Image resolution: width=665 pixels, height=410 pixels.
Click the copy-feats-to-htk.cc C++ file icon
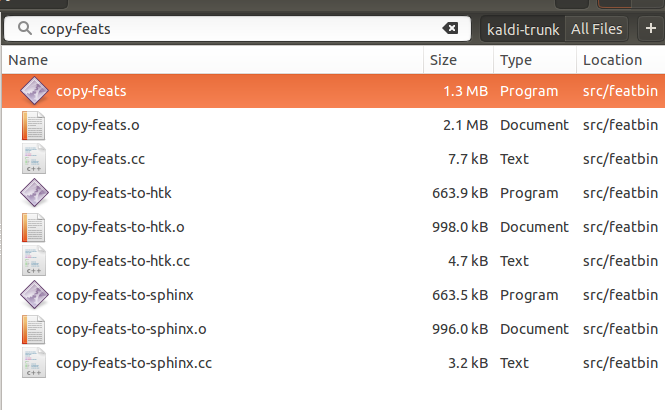click(x=34, y=261)
